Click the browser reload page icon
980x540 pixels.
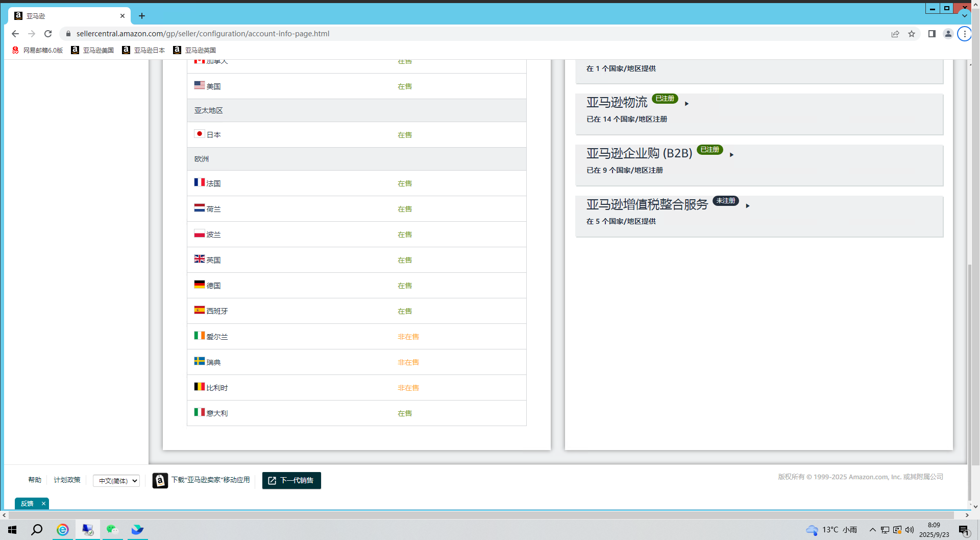pos(48,34)
